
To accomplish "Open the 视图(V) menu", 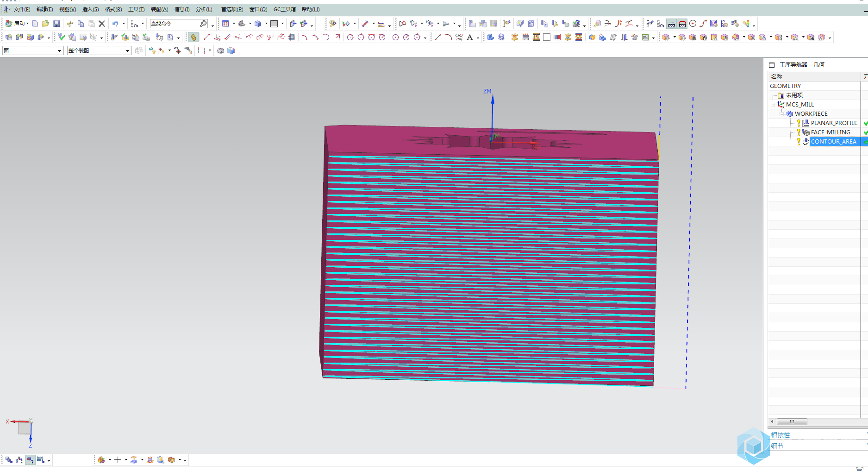I will point(67,9).
